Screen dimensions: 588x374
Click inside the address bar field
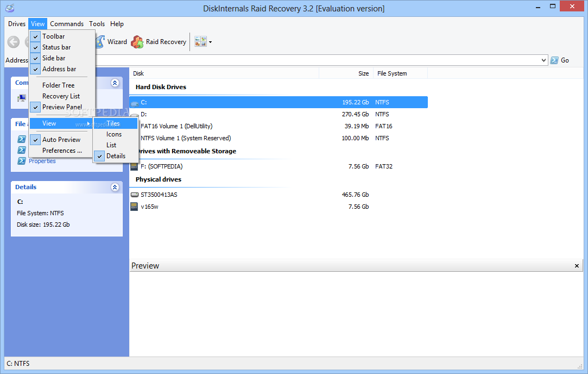[x=319, y=60]
